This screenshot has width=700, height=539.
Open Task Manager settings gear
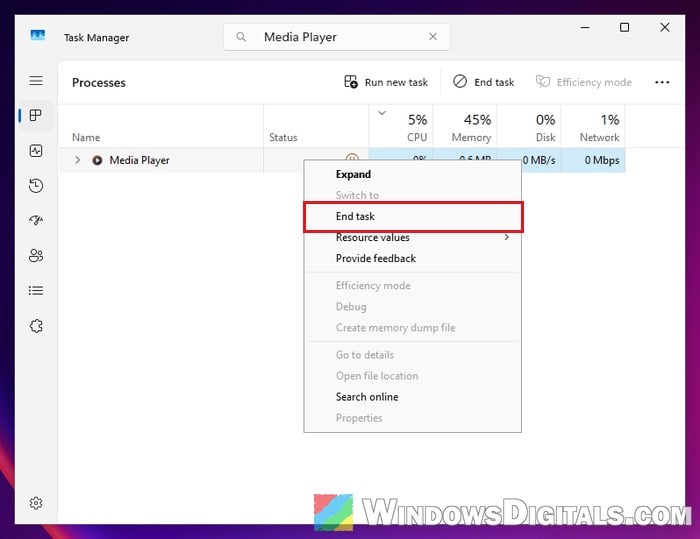[36, 503]
